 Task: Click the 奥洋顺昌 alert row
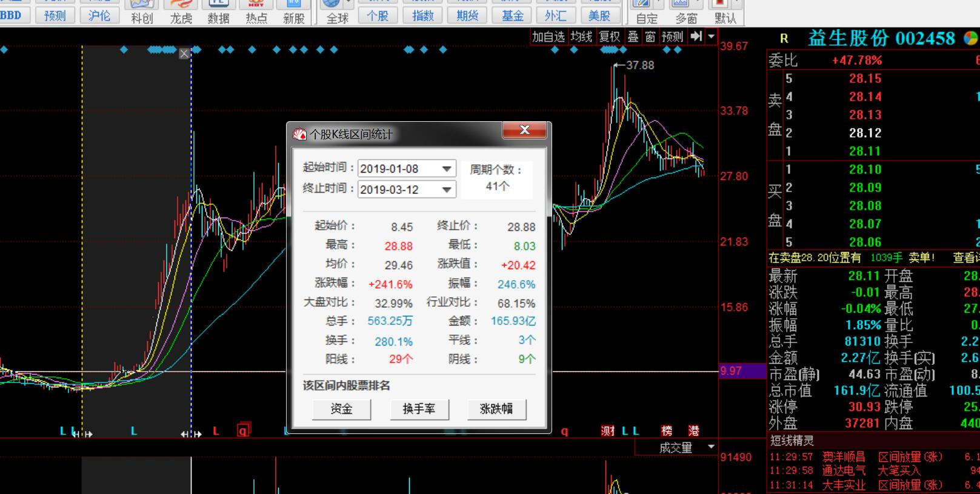coord(874,456)
